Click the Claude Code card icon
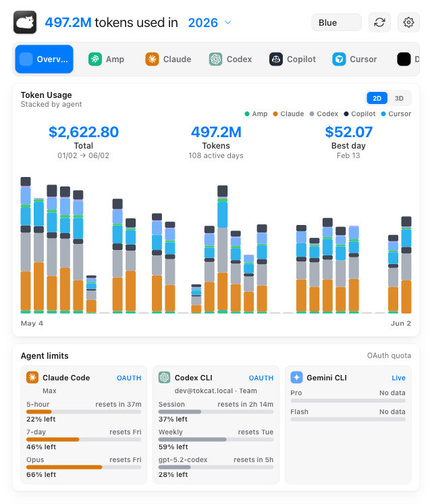 32,378
